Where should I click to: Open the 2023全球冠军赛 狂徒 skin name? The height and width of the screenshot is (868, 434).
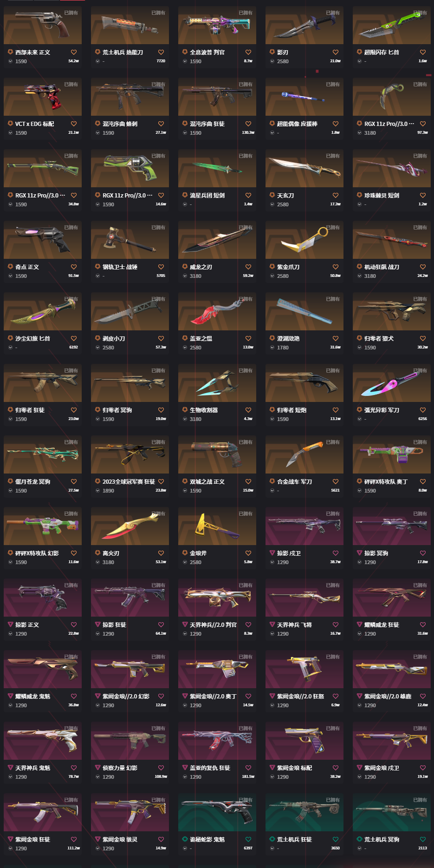[x=129, y=482]
